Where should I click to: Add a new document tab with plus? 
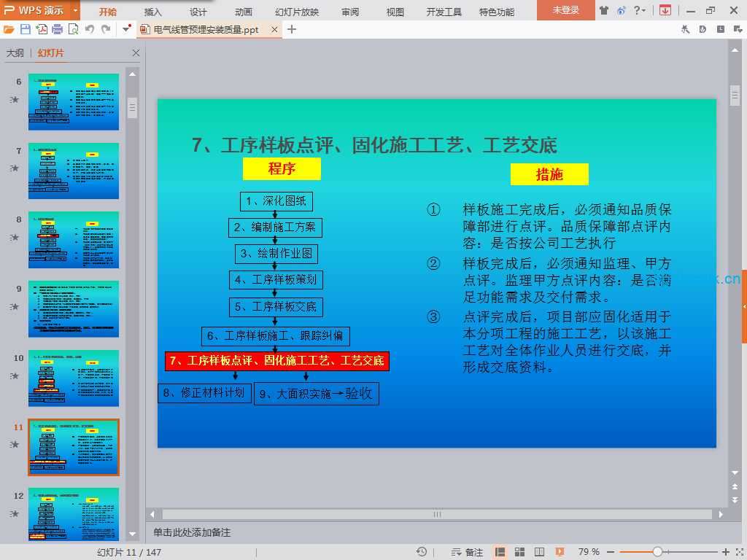click(x=292, y=29)
